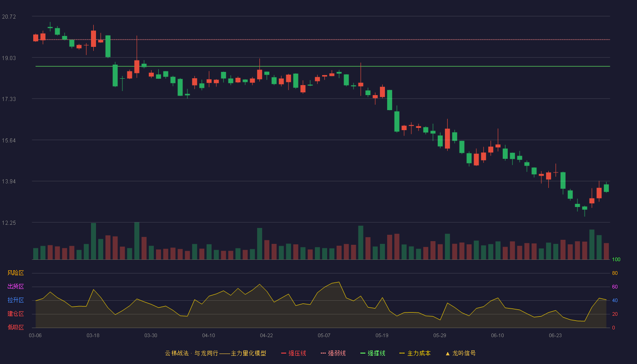Select the 建仓区 zone label
The image size is (637, 364).
[x=15, y=314]
